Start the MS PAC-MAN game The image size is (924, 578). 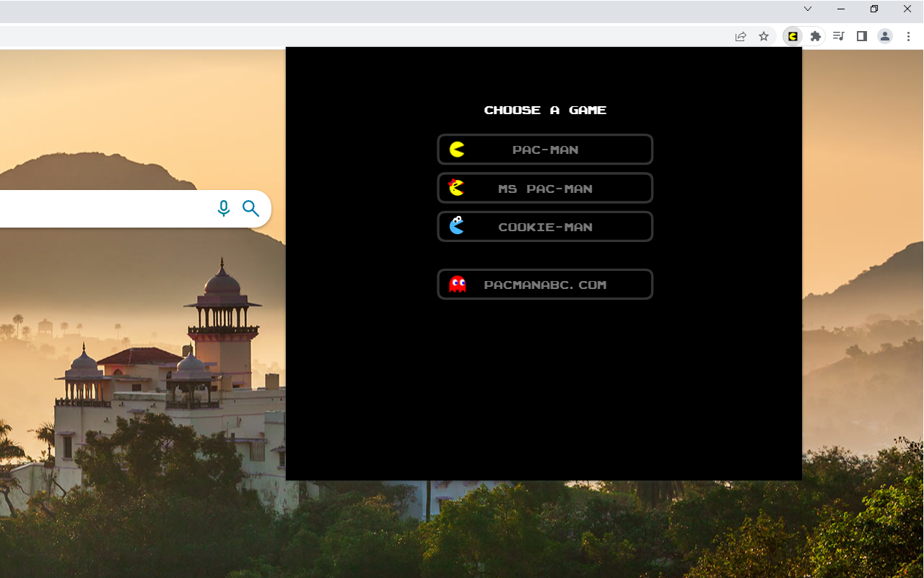pyautogui.click(x=545, y=188)
